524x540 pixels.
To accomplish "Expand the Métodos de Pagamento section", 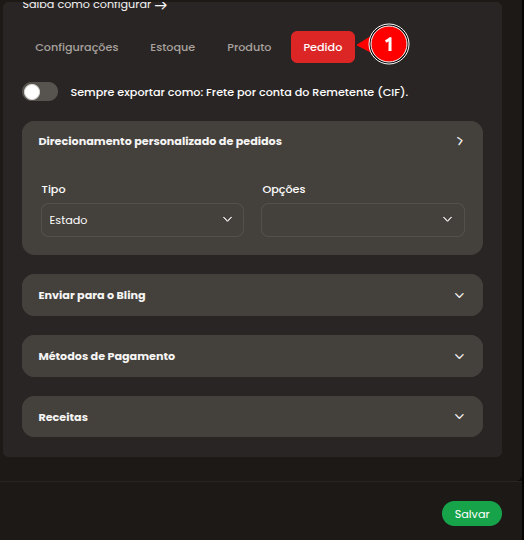I will [252, 356].
